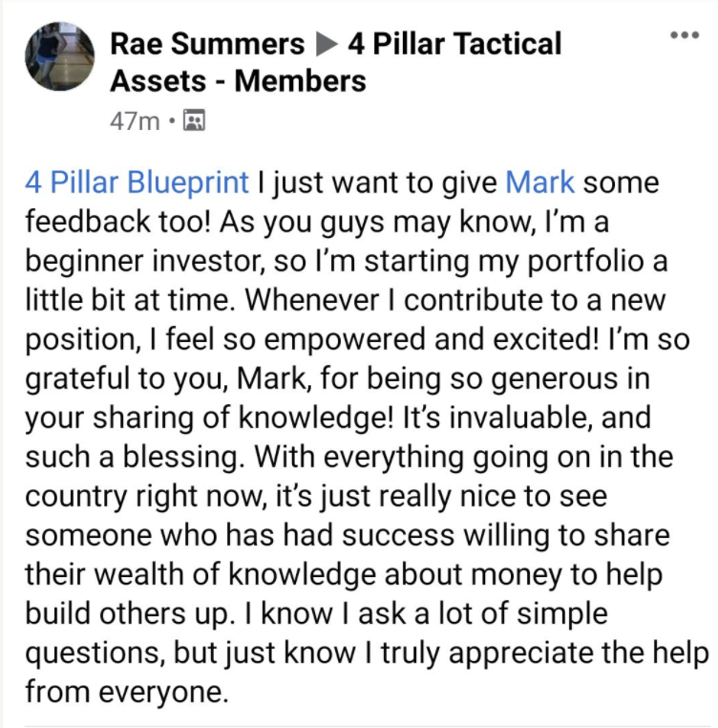Screen dimensions: 718x728
Task: Click 'beginner investor' in the post text
Action: [x=145, y=261]
